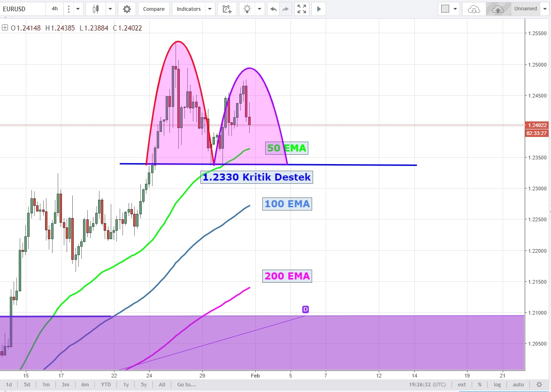Click the play replay triangle icon
Screen dimensions: 551x392
[x=319, y=9]
